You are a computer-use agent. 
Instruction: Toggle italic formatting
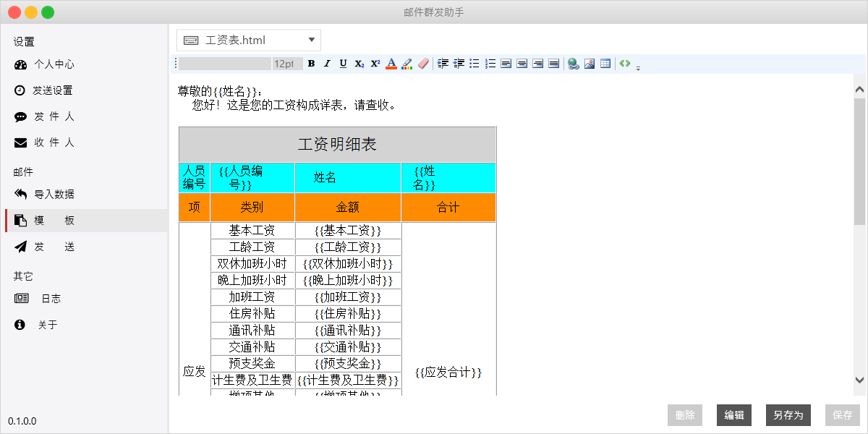327,64
